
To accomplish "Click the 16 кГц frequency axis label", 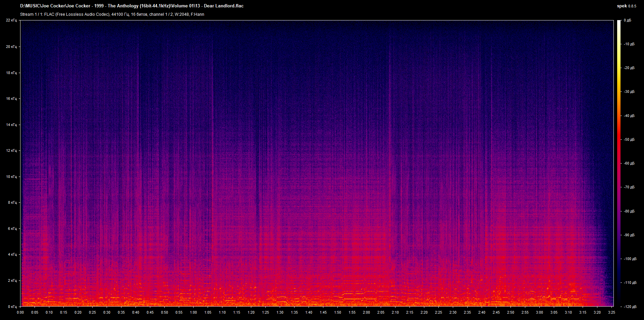I will click(11, 99).
